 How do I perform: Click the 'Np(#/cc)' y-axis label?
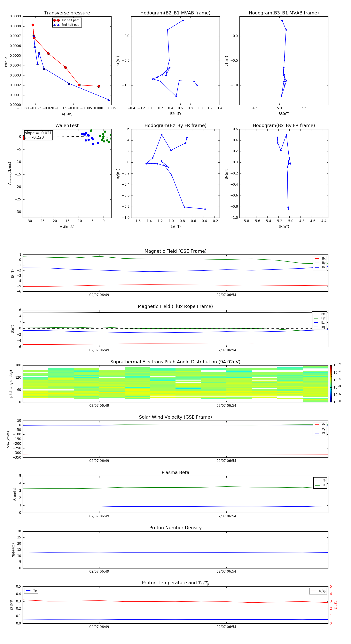pyautogui.click(x=13, y=550)
